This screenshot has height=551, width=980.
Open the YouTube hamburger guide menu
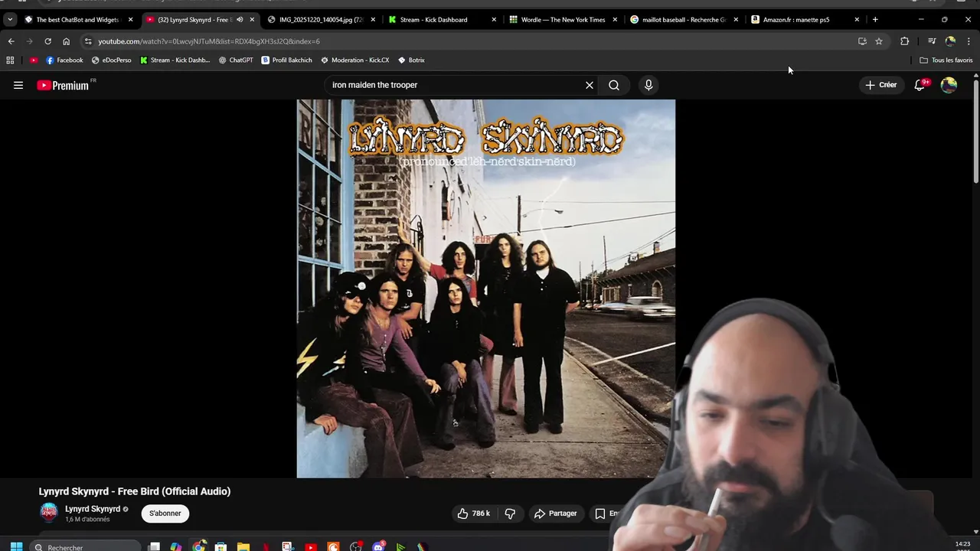18,85
